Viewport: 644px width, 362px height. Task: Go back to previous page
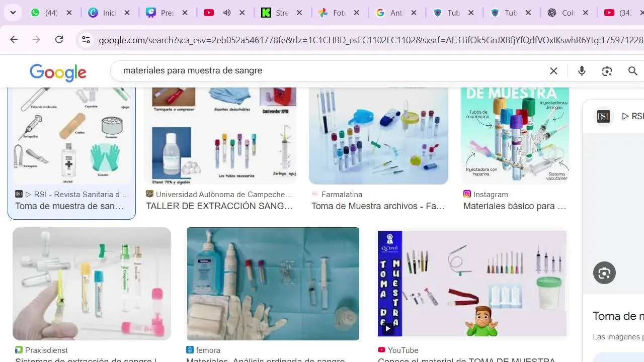click(14, 40)
